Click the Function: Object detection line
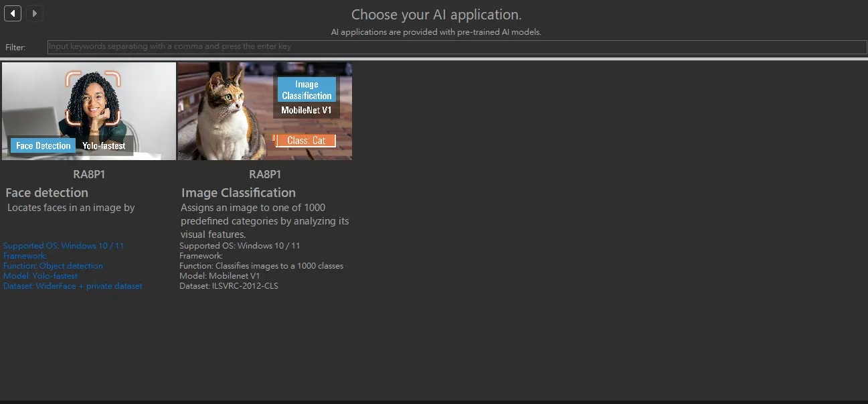This screenshot has height=404, width=868. pyautogui.click(x=54, y=266)
